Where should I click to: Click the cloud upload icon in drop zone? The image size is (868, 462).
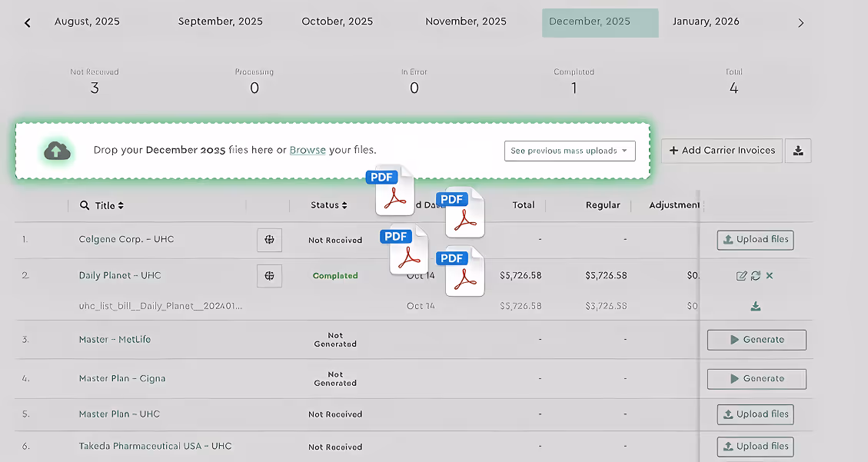(57, 151)
